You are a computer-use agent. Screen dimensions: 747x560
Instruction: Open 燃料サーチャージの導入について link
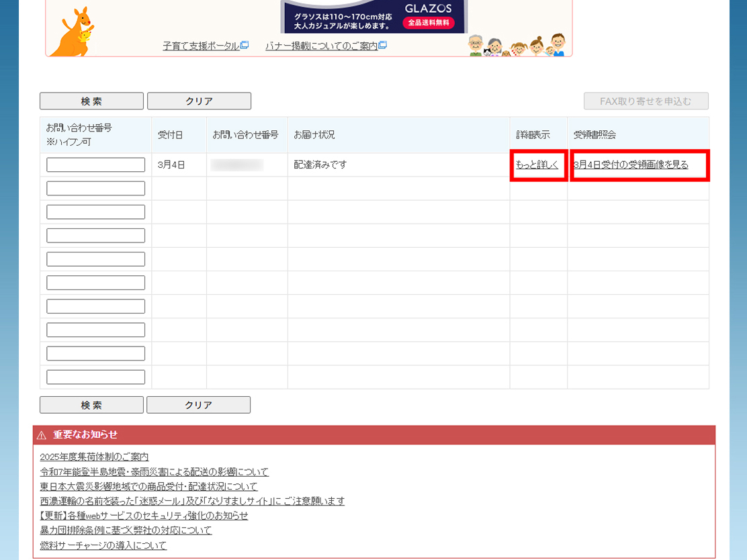tap(103, 545)
